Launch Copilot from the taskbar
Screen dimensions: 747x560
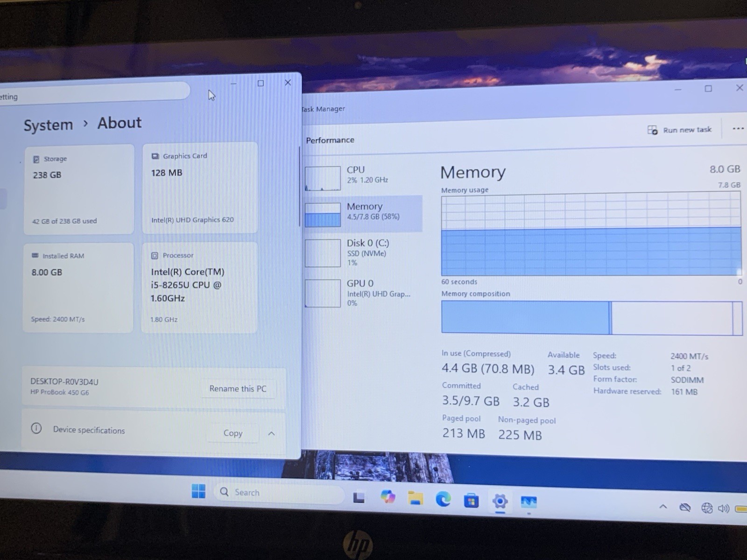click(x=388, y=497)
